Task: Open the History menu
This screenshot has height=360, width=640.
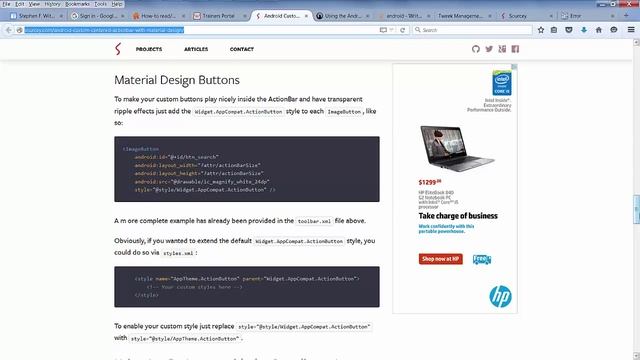Action: point(52,4)
